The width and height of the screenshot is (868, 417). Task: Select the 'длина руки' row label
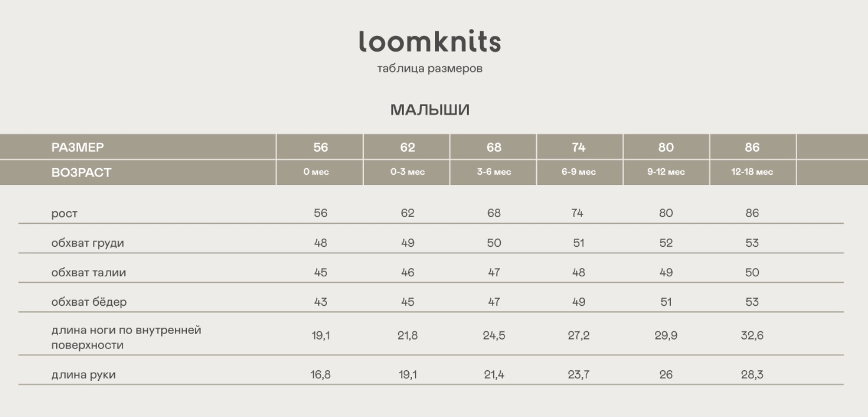point(83,374)
